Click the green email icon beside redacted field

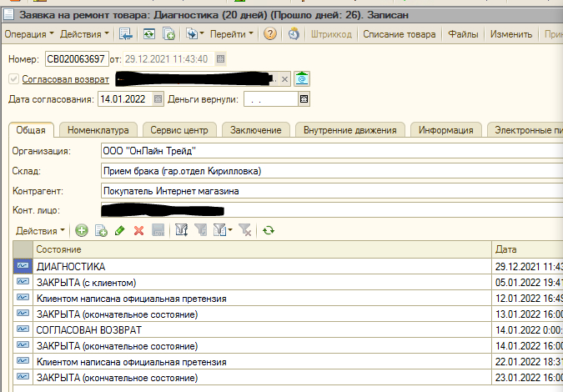(302, 79)
